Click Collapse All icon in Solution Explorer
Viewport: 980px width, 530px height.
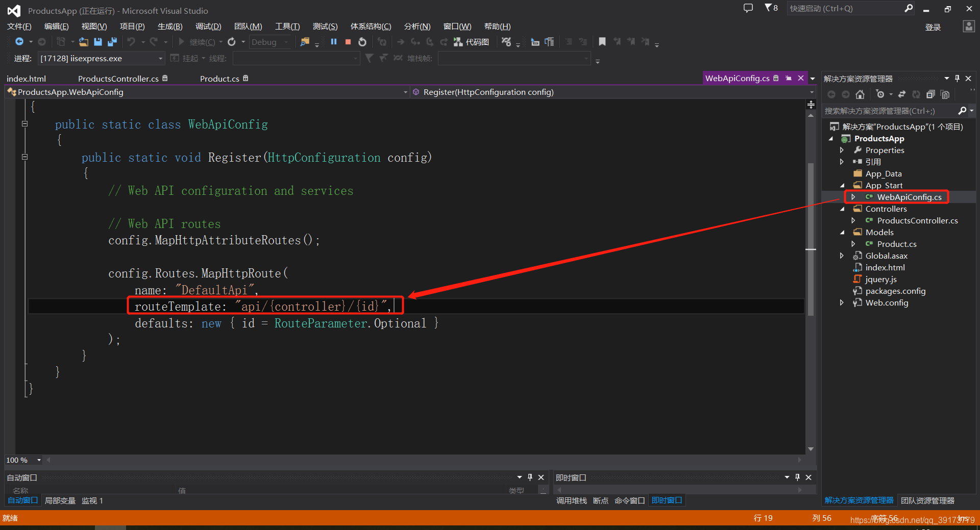pyautogui.click(x=930, y=94)
